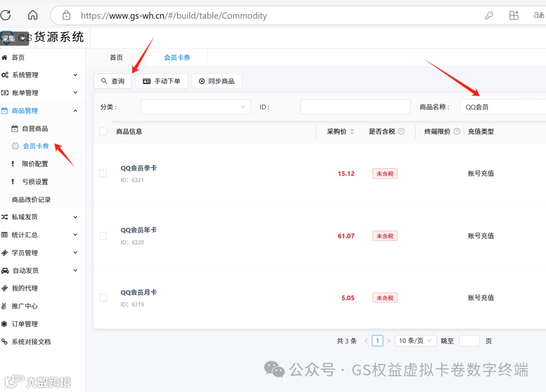546x392 pixels.
Task: Click the 商品管理 calendar icon
Action: tap(5, 111)
